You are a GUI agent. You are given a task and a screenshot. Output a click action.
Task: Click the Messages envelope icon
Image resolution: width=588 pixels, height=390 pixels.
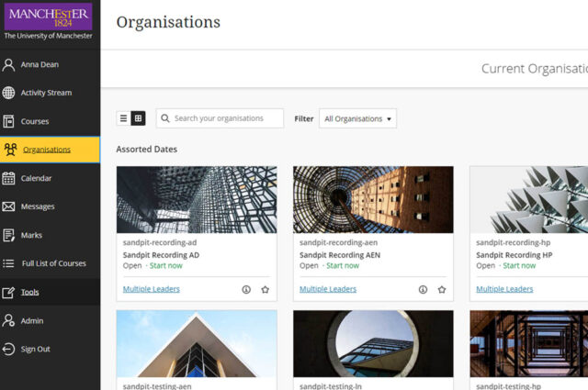[x=8, y=206]
